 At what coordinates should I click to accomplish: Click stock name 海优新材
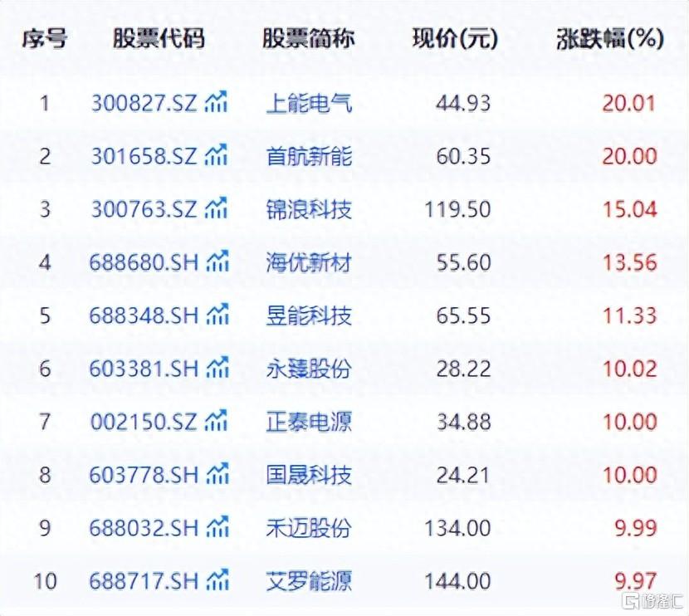tap(309, 262)
